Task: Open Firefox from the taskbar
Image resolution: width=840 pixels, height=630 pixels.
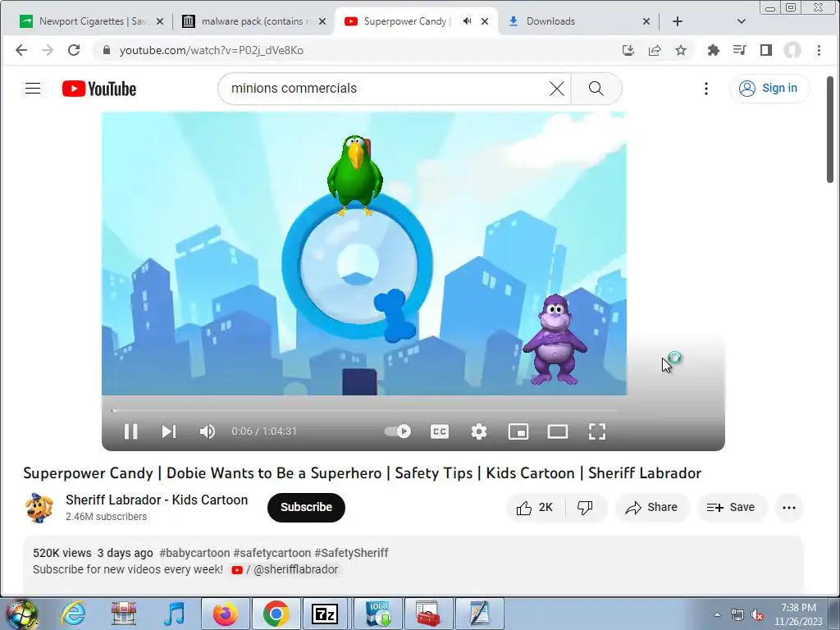Action: tap(225, 614)
